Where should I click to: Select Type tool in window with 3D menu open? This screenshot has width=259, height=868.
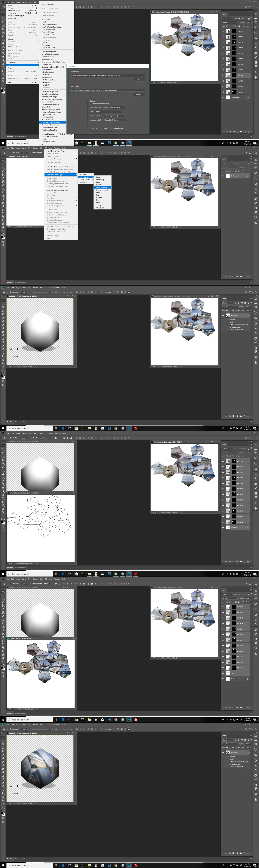(3, 213)
